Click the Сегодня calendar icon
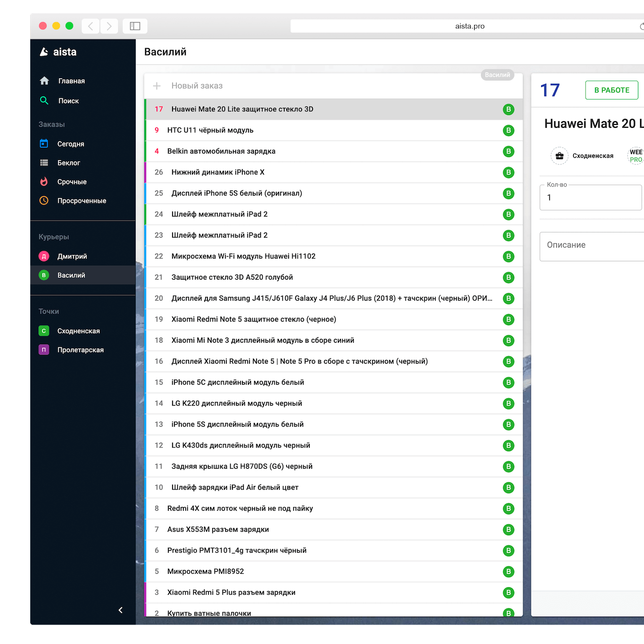Screen dimensions: 644x644 pos(44,143)
